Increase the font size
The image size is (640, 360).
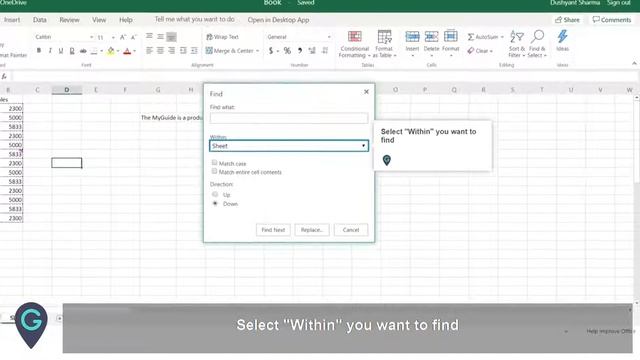(123, 37)
